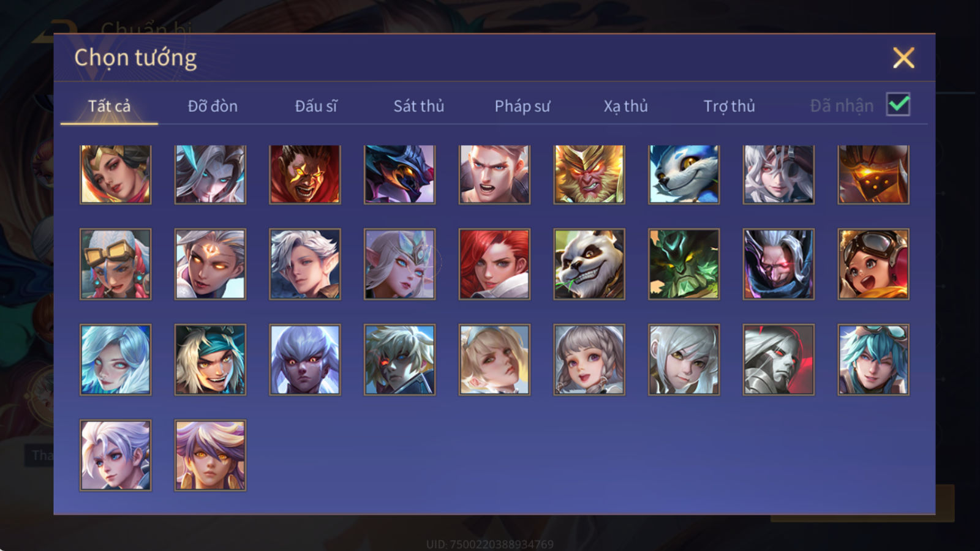Choose the golden monkey king hero
Image resolution: width=980 pixels, height=551 pixels.
click(589, 174)
